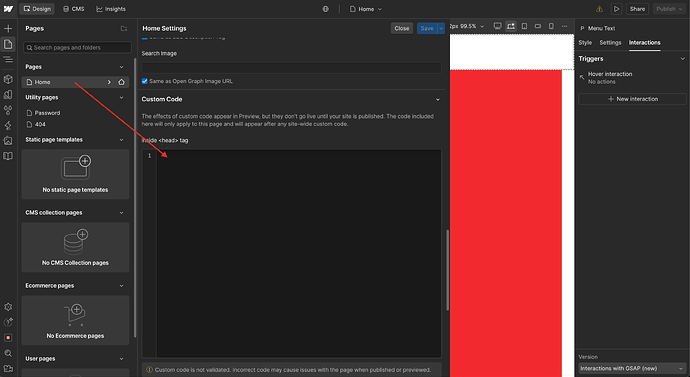Image resolution: width=690 pixels, height=377 pixels.
Task: Save the Home Settings
Action: 427,29
